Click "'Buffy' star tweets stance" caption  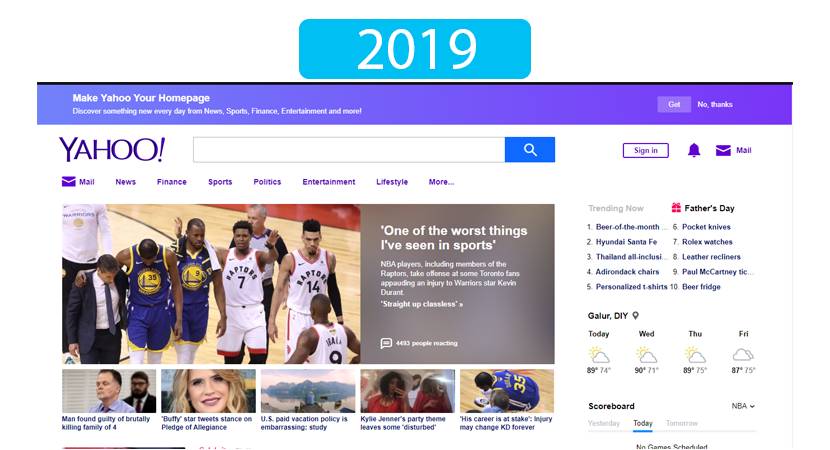(206, 422)
